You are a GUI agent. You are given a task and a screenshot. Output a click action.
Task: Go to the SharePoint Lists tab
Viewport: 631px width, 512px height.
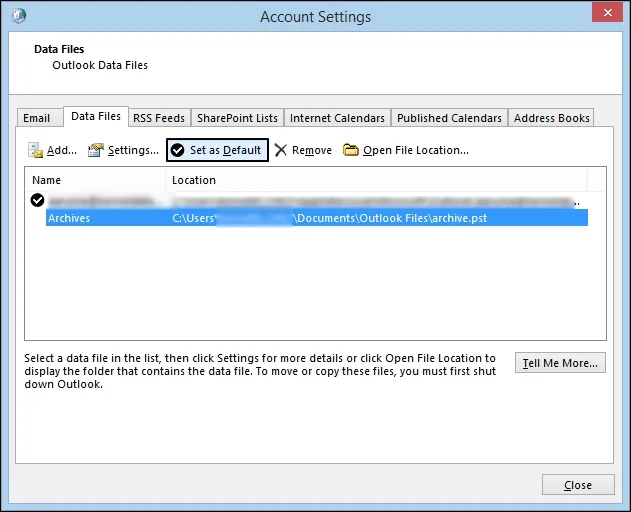237,118
